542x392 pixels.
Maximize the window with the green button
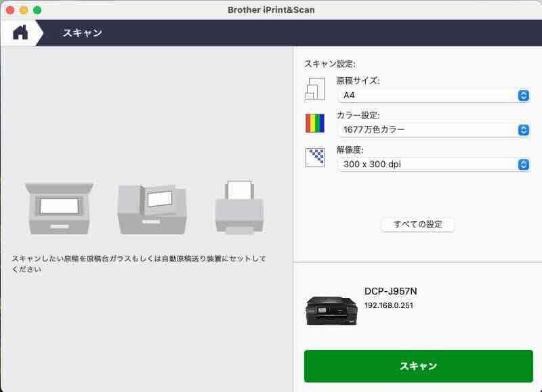point(37,10)
